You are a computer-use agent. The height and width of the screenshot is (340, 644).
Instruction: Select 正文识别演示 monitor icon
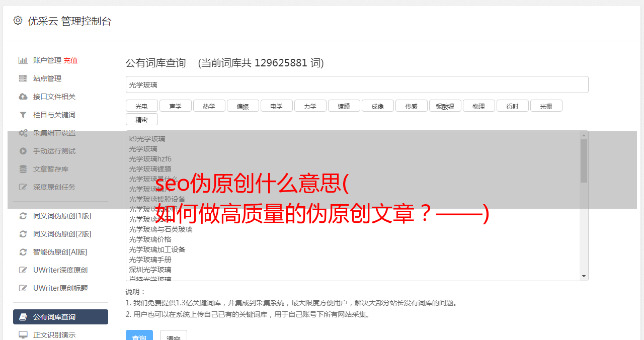[x=23, y=334]
